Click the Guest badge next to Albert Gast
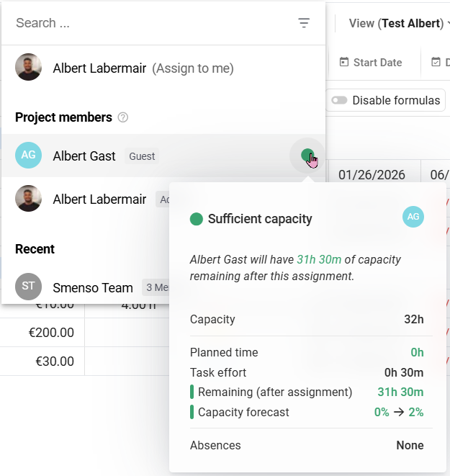 click(142, 156)
